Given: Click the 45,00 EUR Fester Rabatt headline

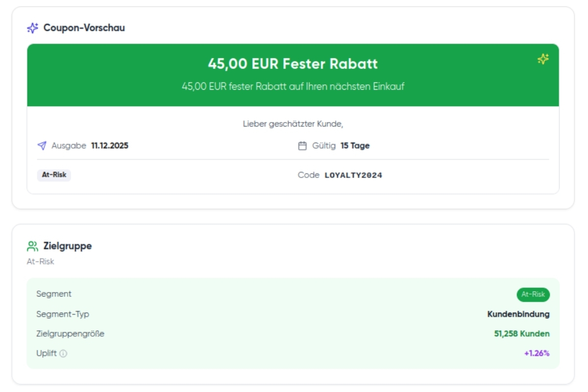Looking at the screenshot, I should [293, 64].
